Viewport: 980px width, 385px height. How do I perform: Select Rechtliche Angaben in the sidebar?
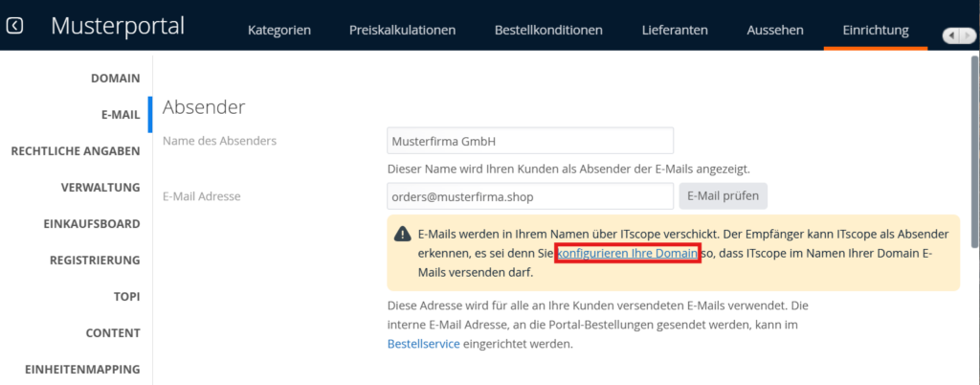click(76, 150)
